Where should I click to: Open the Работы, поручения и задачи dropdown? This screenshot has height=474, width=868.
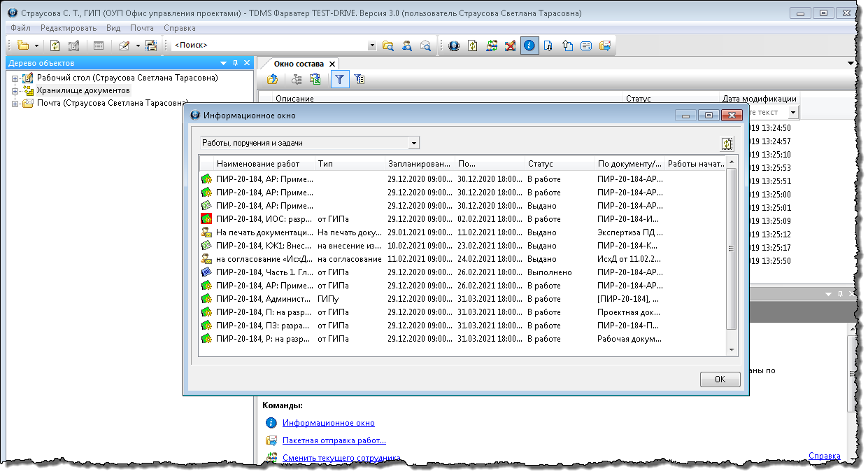[414, 143]
